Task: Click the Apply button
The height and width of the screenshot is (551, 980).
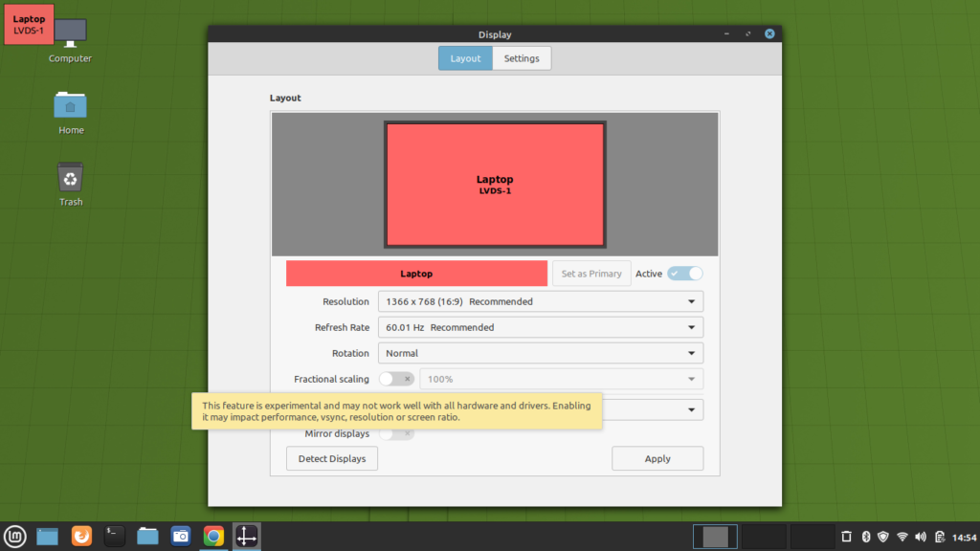Action: click(x=657, y=459)
